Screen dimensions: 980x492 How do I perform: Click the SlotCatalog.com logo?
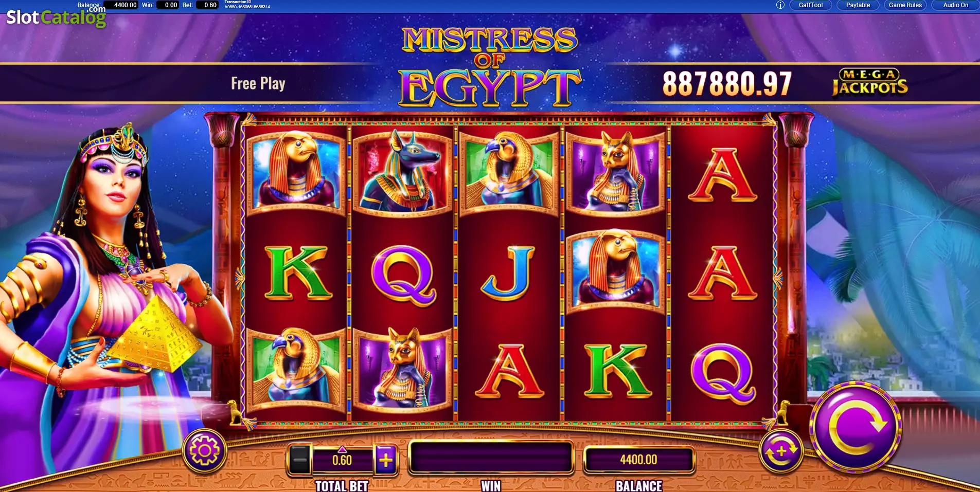[56, 16]
